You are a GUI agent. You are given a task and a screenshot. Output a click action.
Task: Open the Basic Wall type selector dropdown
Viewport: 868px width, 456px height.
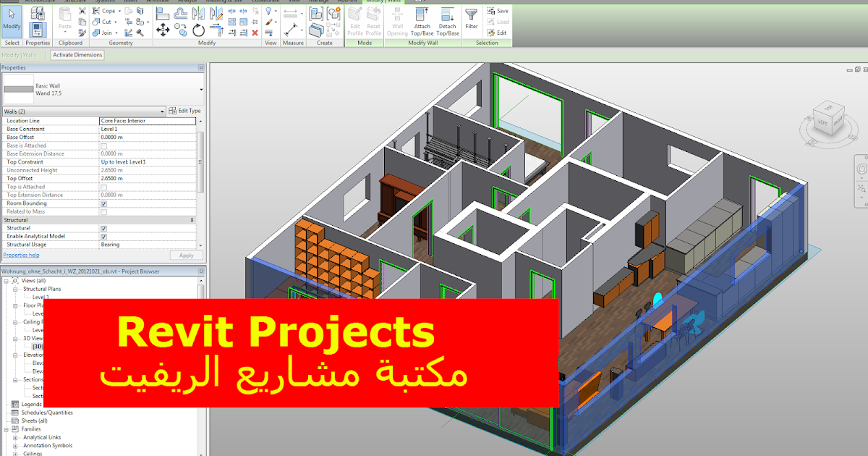point(201,90)
